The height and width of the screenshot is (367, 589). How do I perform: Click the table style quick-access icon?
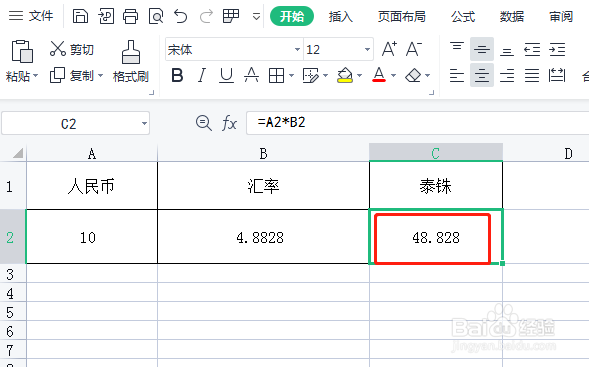pyautogui.click(x=231, y=17)
